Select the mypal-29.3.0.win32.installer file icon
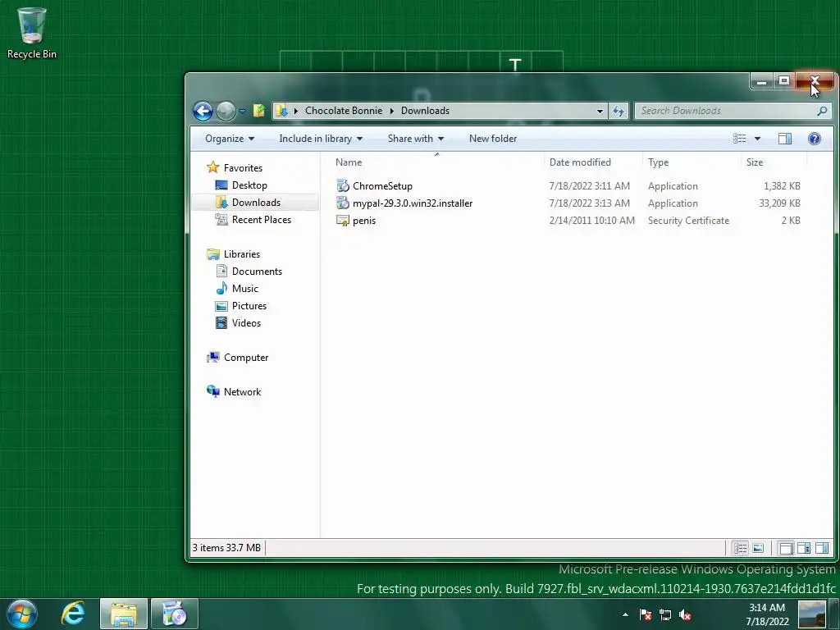The width and height of the screenshot is (840, 630). click(x=342, y=203)
